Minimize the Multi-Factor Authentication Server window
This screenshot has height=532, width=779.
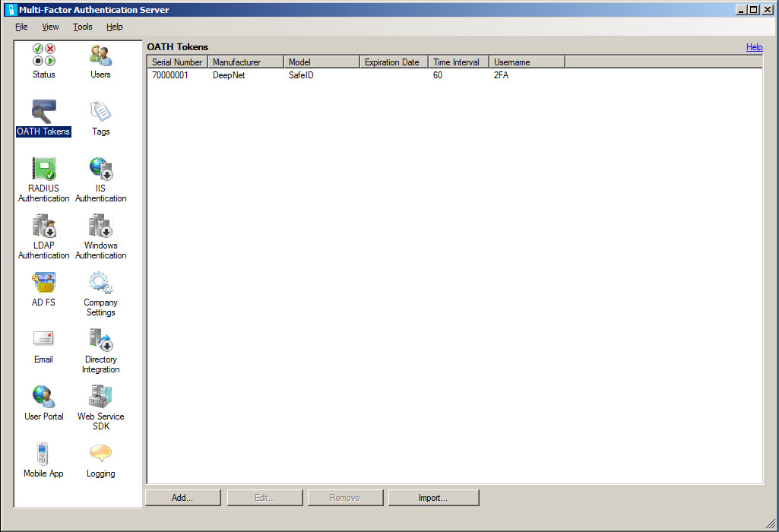741,9
